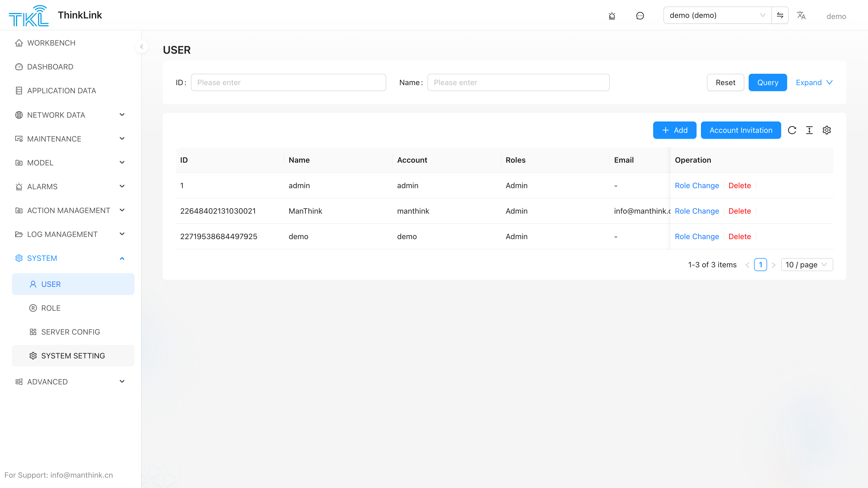Click the TKL logo
The image size is (868, 488).
point(28,15)
